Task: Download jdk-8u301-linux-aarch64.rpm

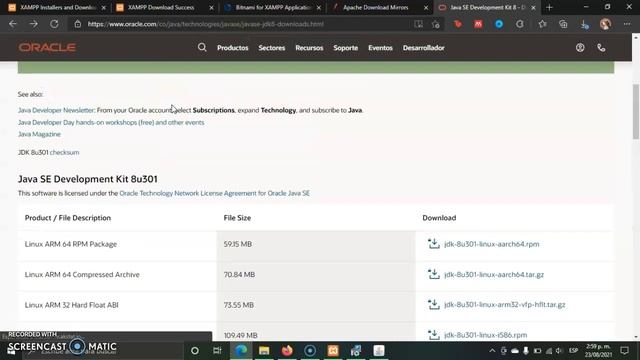Action: [491, 244]
